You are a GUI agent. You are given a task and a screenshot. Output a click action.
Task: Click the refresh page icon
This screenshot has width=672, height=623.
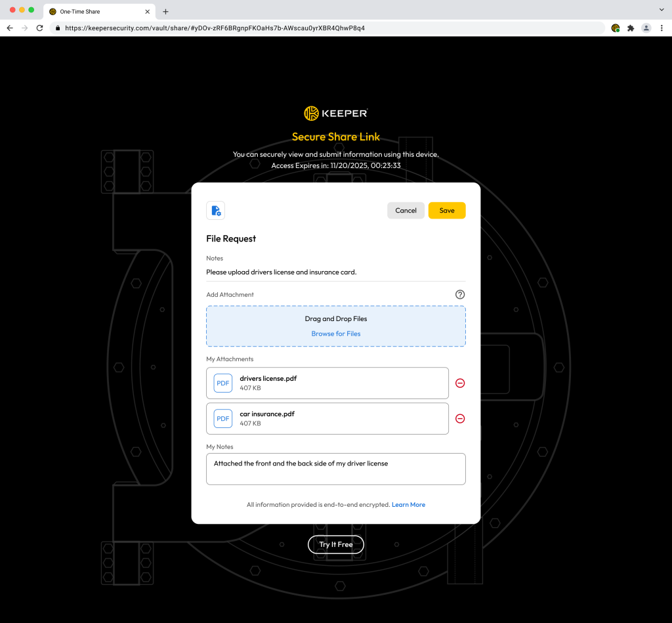click(41, 28)
